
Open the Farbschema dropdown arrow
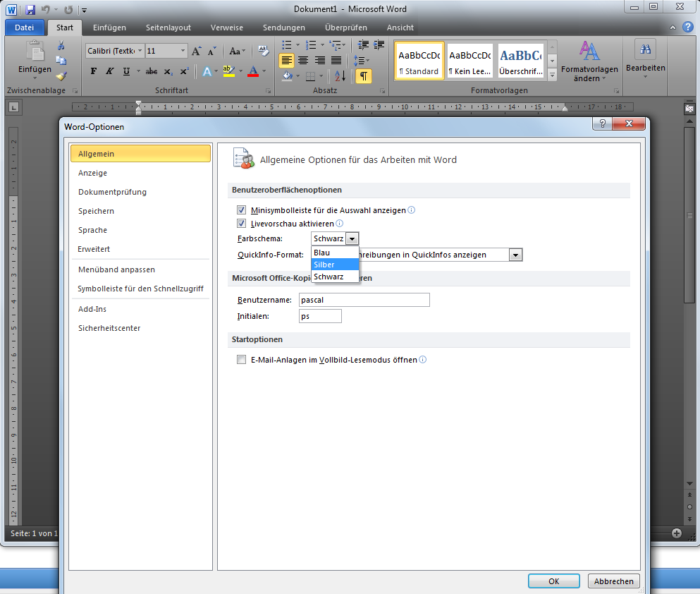click(x=352, y=238)
